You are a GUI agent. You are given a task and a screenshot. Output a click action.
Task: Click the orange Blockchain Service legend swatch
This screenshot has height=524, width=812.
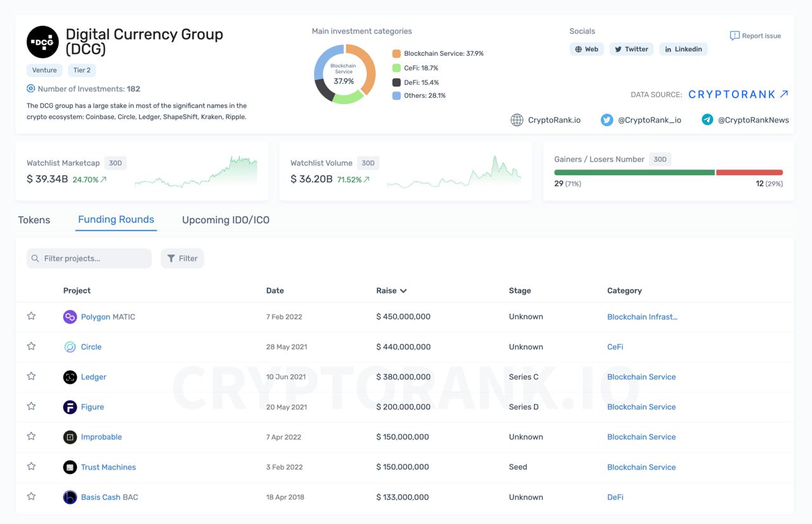tap(396, 54)
